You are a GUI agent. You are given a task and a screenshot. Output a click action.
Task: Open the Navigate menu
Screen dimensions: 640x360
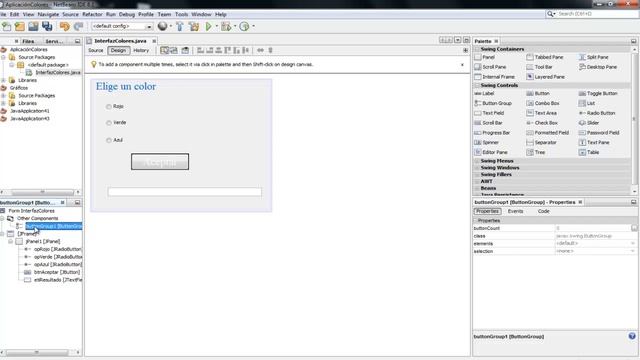point(48,14)
